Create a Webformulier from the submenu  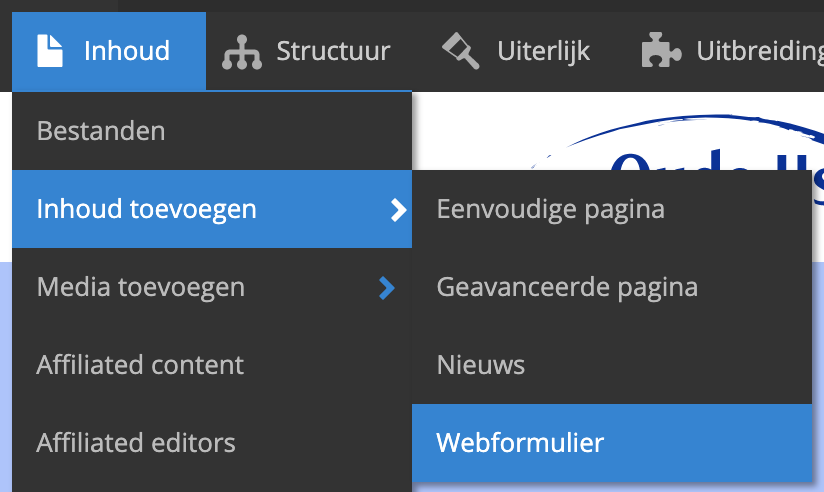coord(520,442)
